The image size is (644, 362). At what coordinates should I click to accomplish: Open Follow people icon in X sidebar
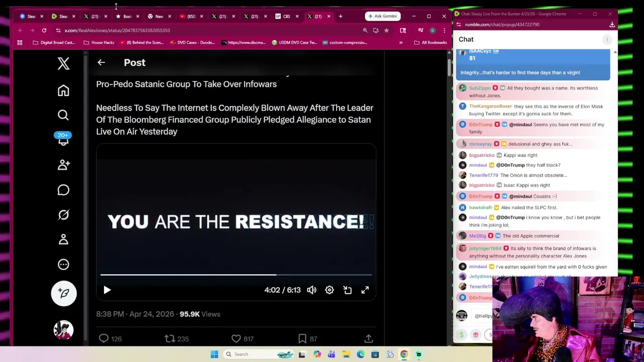(63, 164)
